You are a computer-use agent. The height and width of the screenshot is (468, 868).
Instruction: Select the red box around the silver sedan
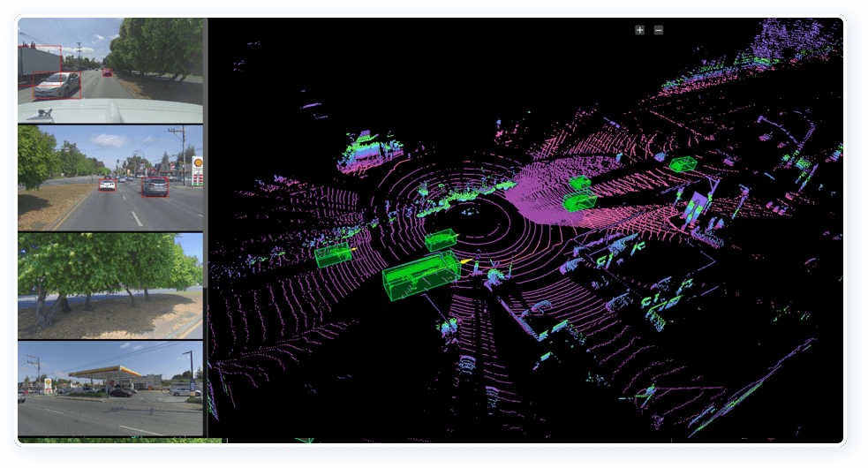57,86
